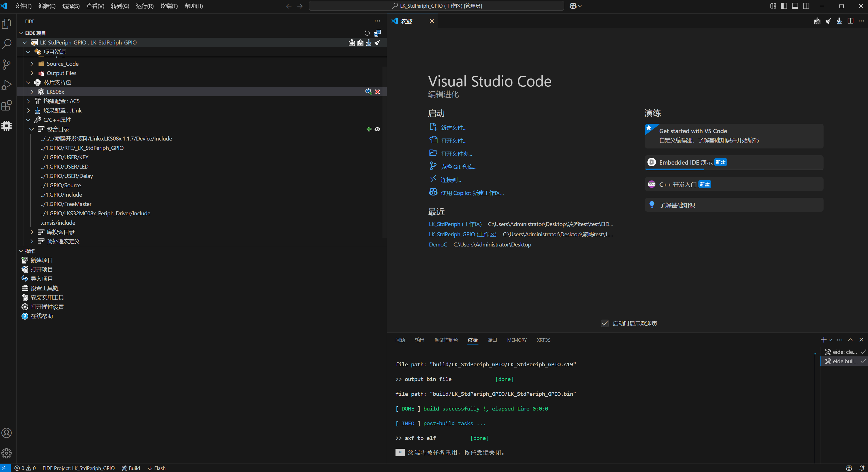
Task: Toggle primary side bar visibility
Action: 784,6
